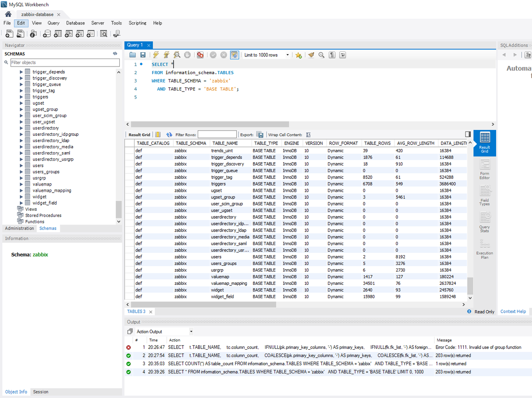Save query as snippet star icon
Viewport: 532px width, 398px height.
tap(299, 55)
